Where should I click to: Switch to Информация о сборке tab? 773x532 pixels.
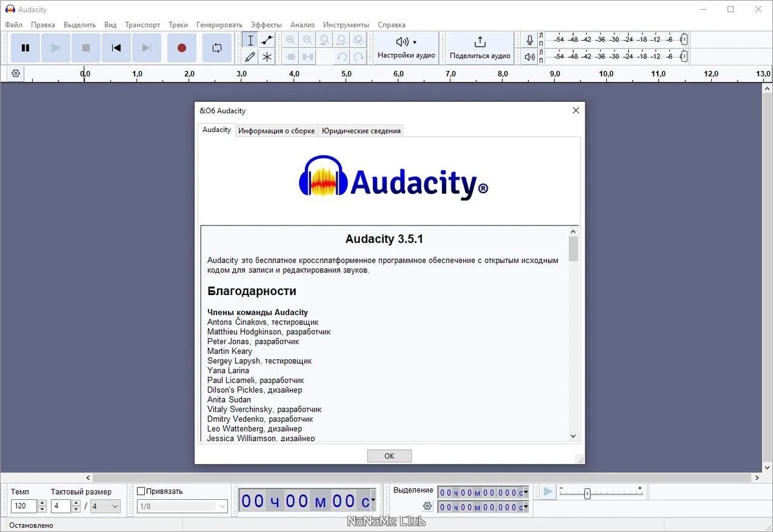point(276,131)
